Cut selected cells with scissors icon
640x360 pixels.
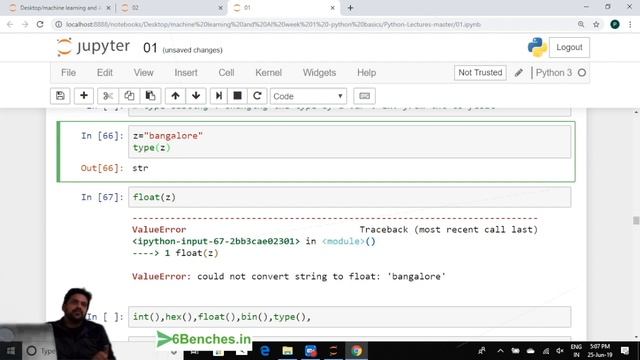(x=108, y=96)
